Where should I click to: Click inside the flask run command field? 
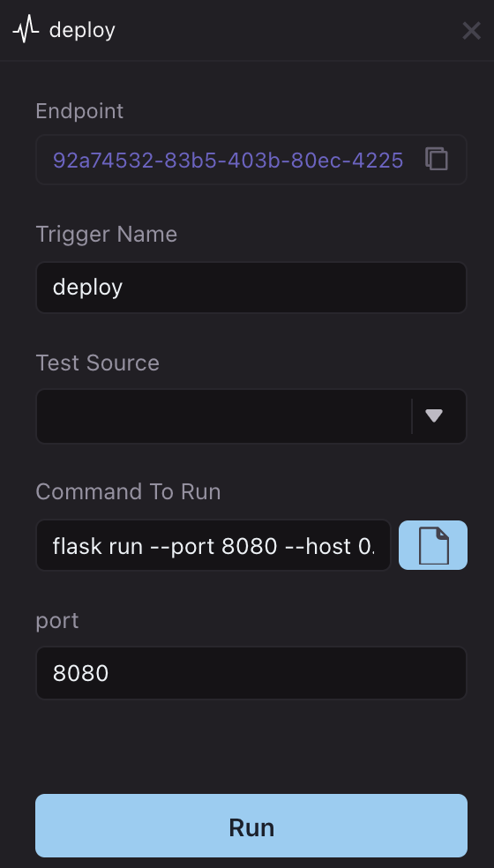click(213, 545)
